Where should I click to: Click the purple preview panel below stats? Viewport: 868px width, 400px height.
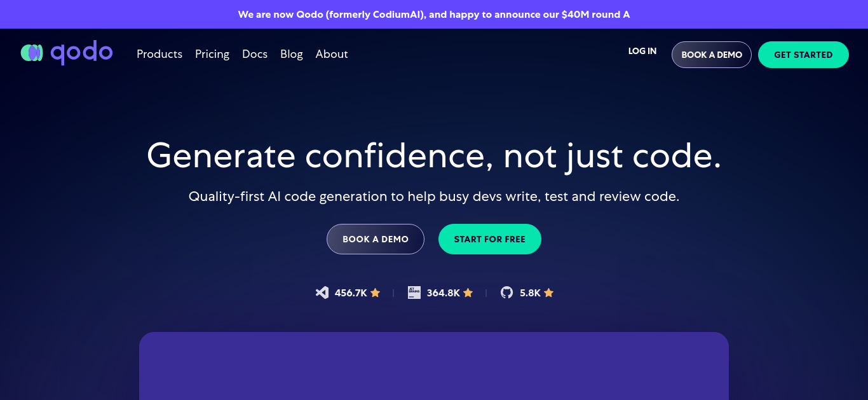pyautogui.click(x=434, y=366)
